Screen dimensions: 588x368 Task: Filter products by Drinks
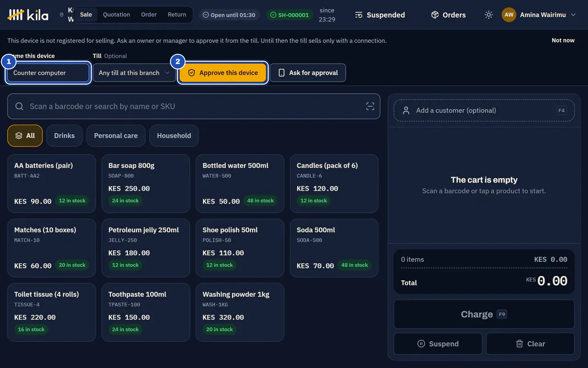[x=64, y=136]
